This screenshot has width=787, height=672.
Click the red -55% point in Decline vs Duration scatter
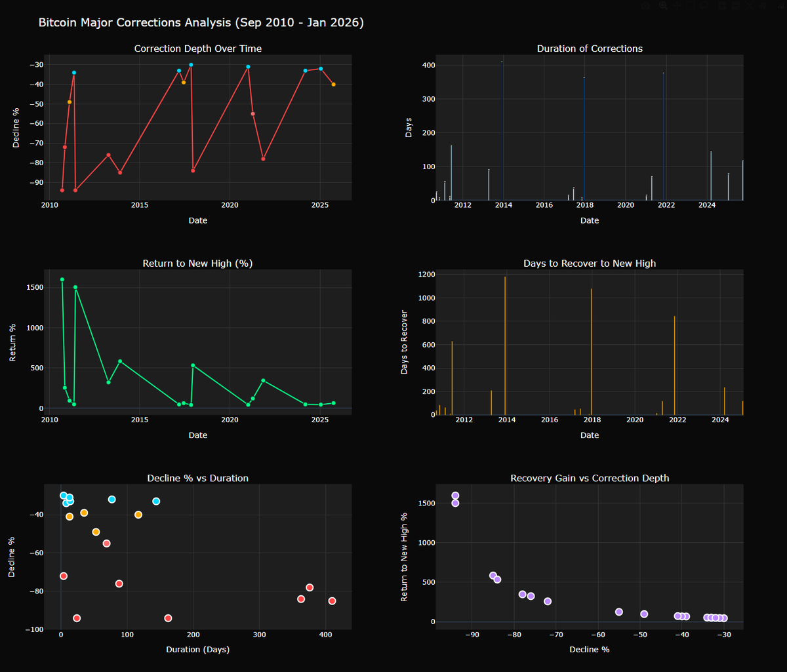pyautogui.click(x=106, y=544)
